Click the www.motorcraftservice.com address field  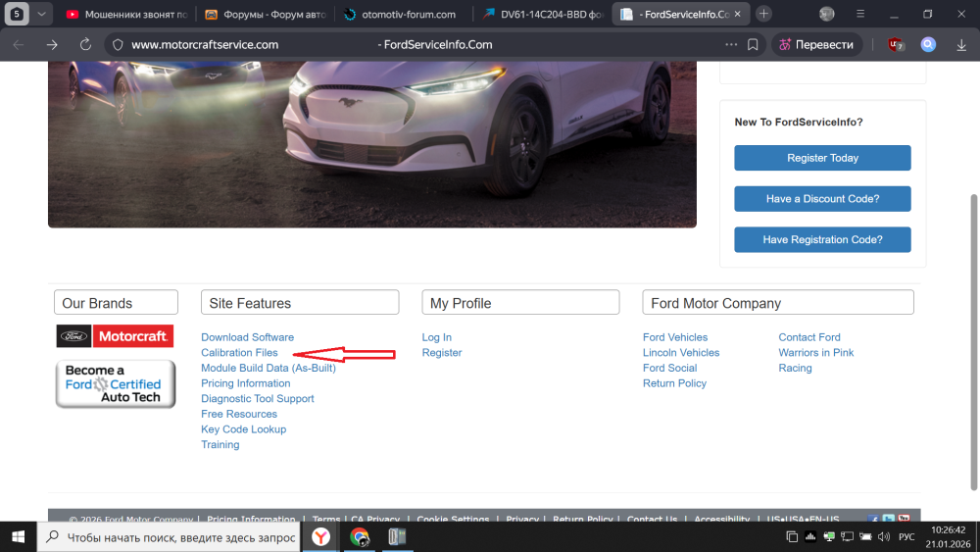(x=205, y=44)
